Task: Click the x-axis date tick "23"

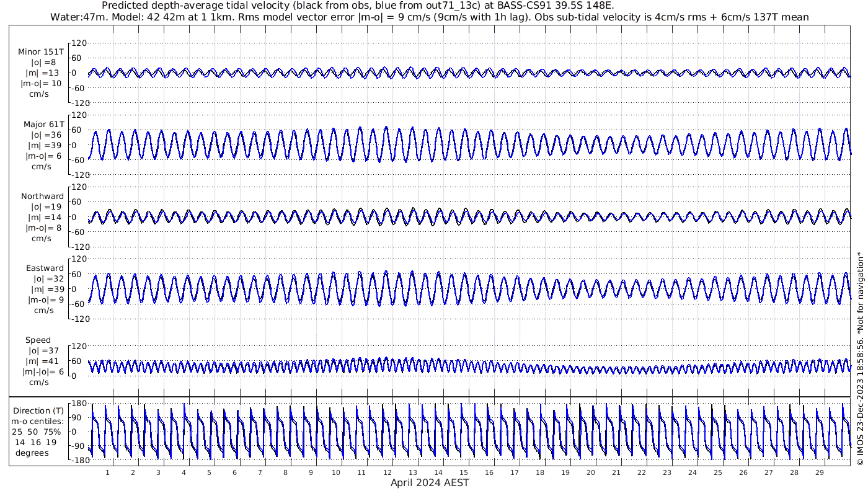Action: pos(666,472)
